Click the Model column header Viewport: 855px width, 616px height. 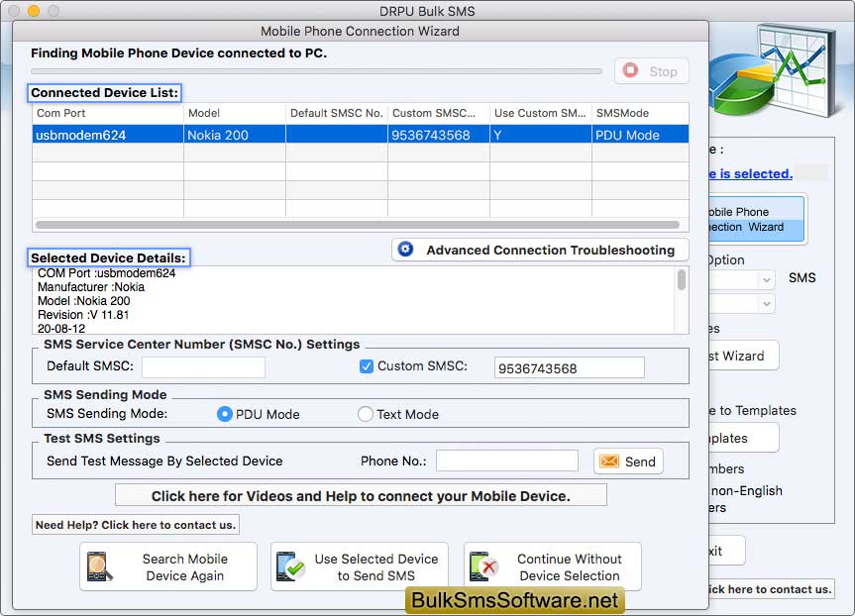pos(235,113)
